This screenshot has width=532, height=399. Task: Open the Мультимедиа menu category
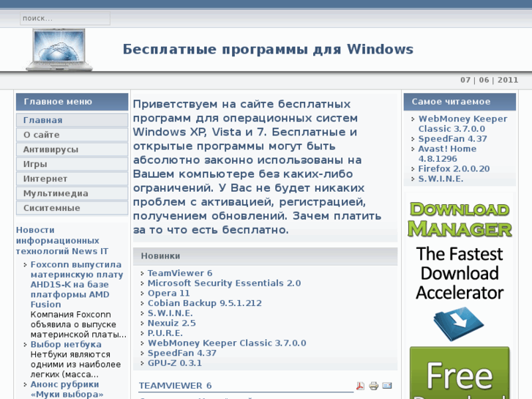coord(72,193)
